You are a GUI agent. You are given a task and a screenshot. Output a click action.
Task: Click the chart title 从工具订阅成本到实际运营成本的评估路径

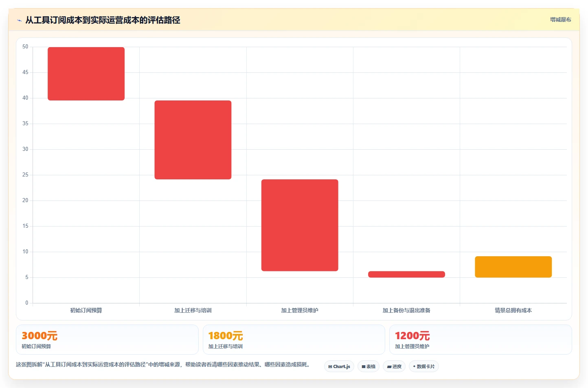click(103, 20)
